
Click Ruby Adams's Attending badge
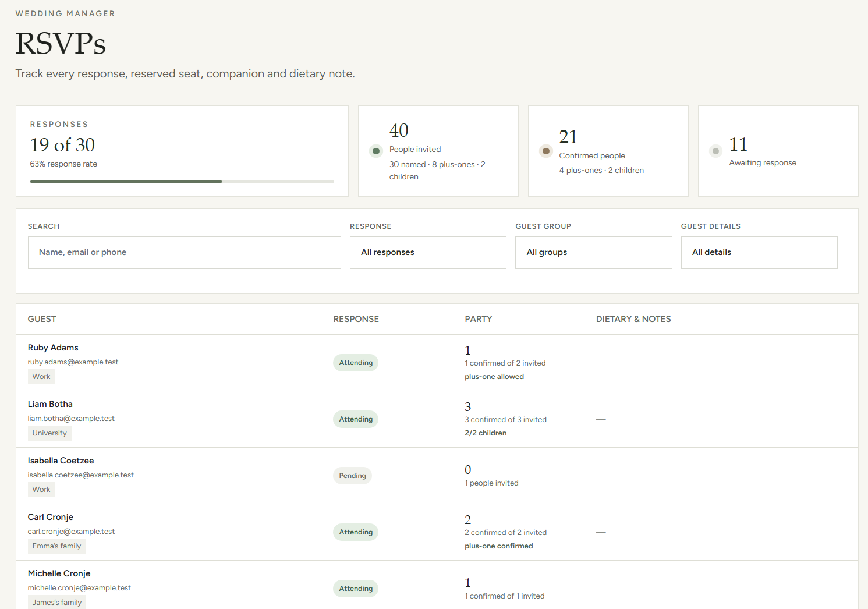(356, 363)
